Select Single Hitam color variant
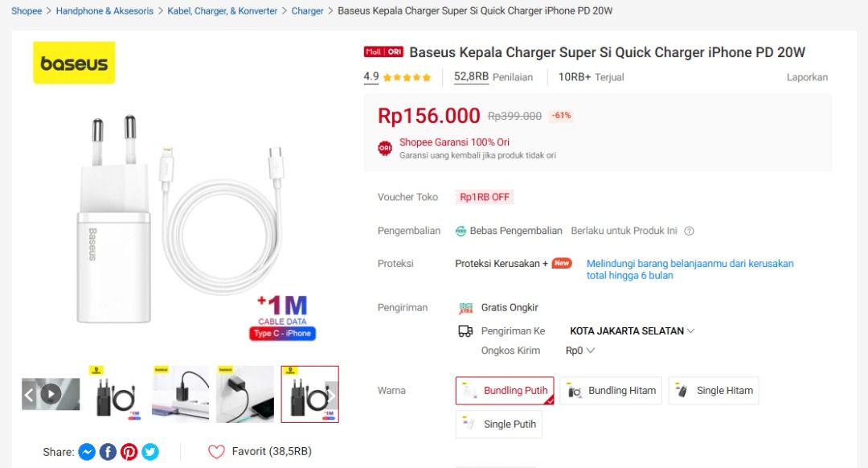 [x=714, y=391]
